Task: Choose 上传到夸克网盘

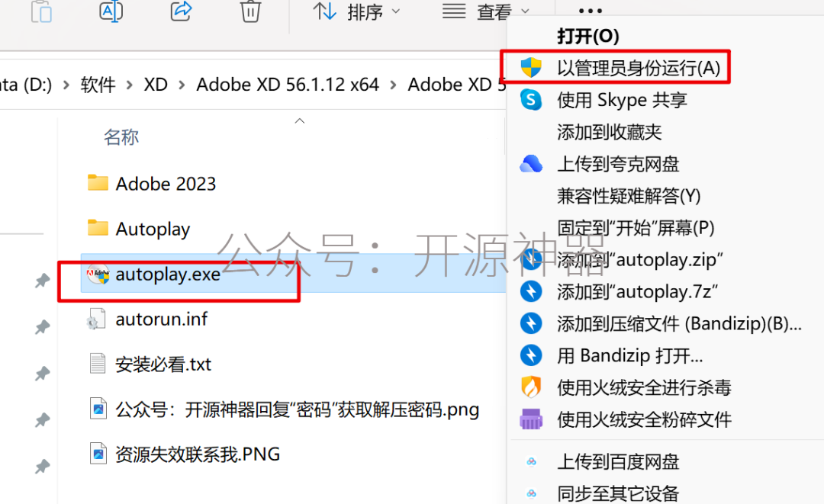Action: point(618,164)
